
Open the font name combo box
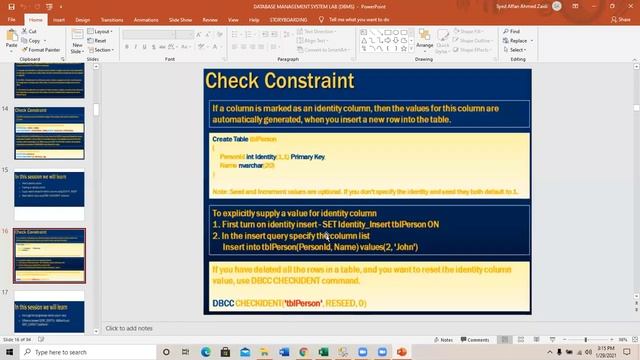click(149, 35)
